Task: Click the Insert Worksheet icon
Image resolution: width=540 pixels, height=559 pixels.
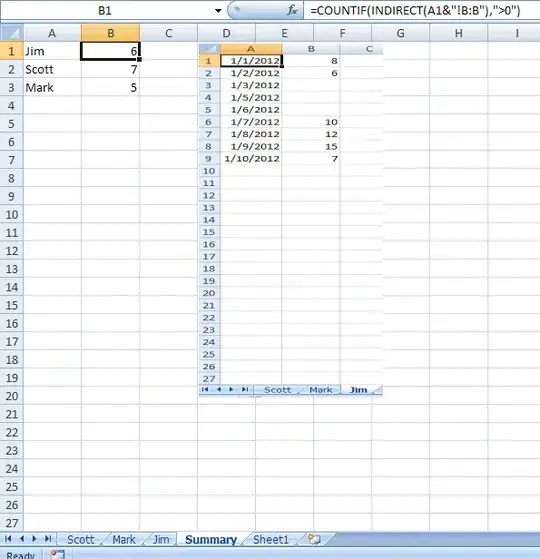Action: [x=314, y=539]
